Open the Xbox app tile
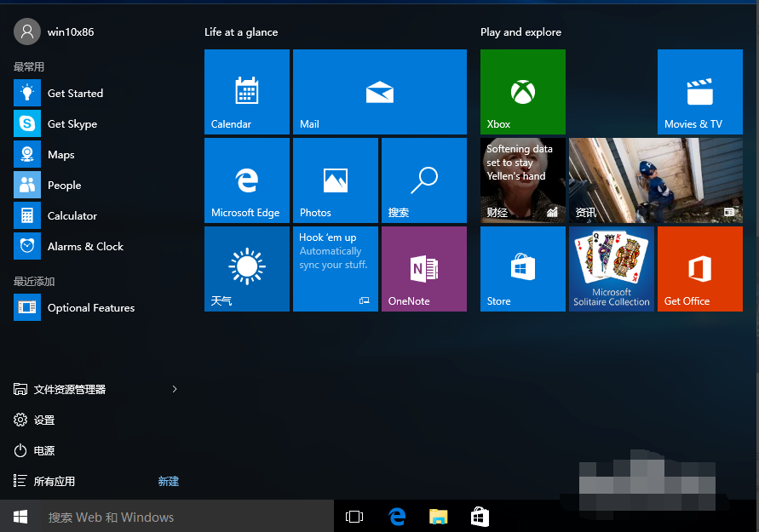 (522, 92)
